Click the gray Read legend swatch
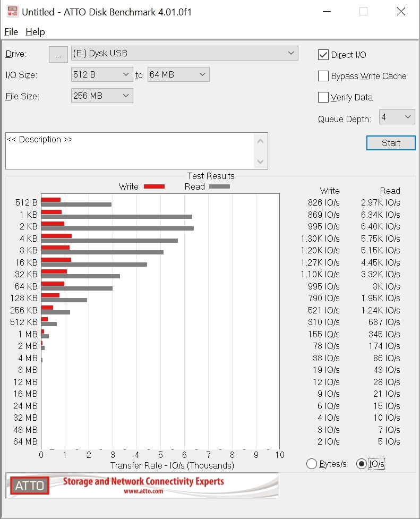 point(219,186)
